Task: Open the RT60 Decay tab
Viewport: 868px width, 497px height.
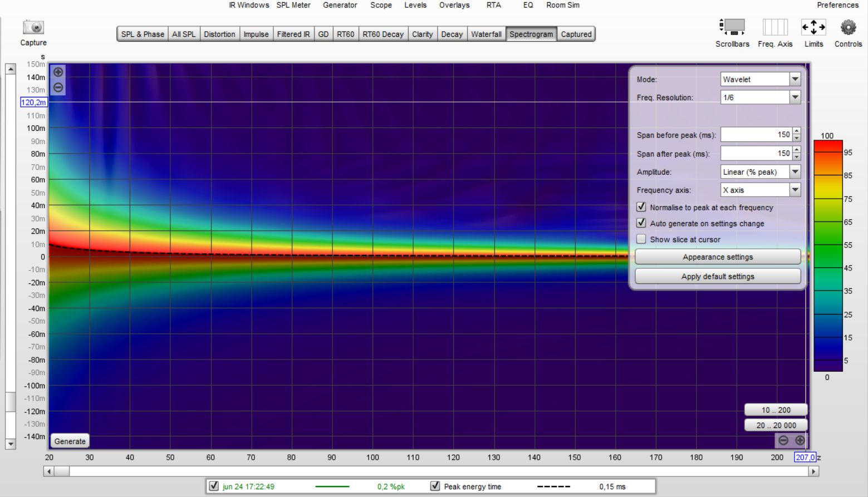Action: 383,34
